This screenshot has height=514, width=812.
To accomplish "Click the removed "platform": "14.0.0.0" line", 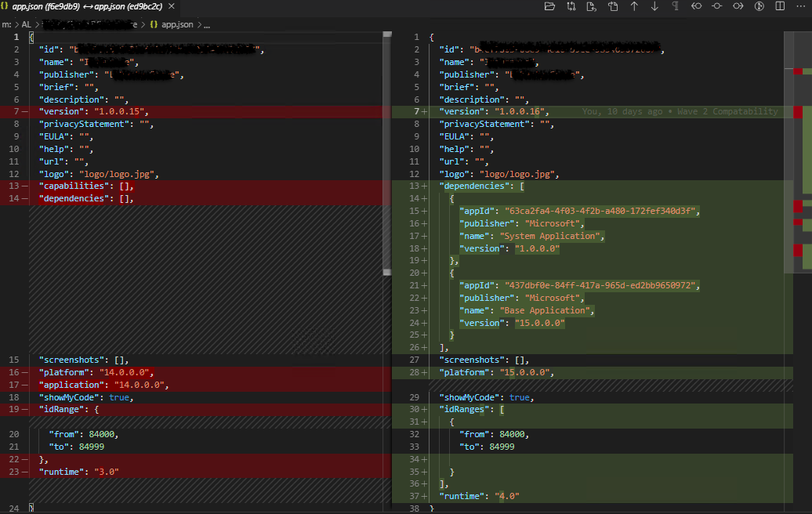I will pos(96,372).
